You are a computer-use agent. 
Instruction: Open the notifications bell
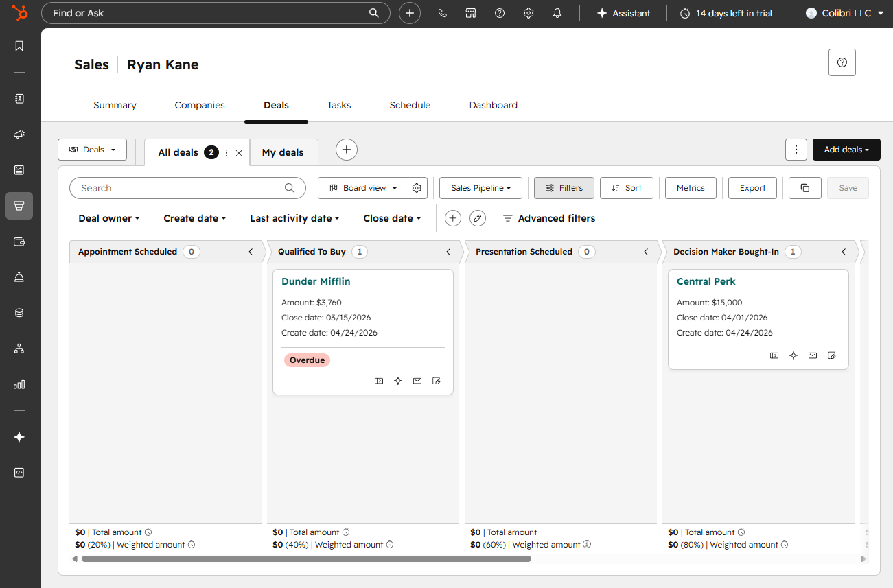[x=557, y=12]
